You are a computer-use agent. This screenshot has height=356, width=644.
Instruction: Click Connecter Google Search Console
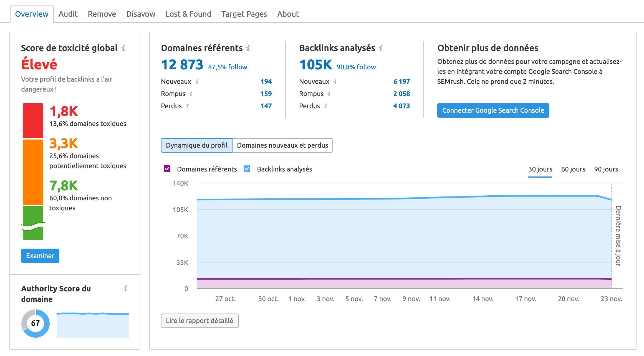[x=493, y=110]
